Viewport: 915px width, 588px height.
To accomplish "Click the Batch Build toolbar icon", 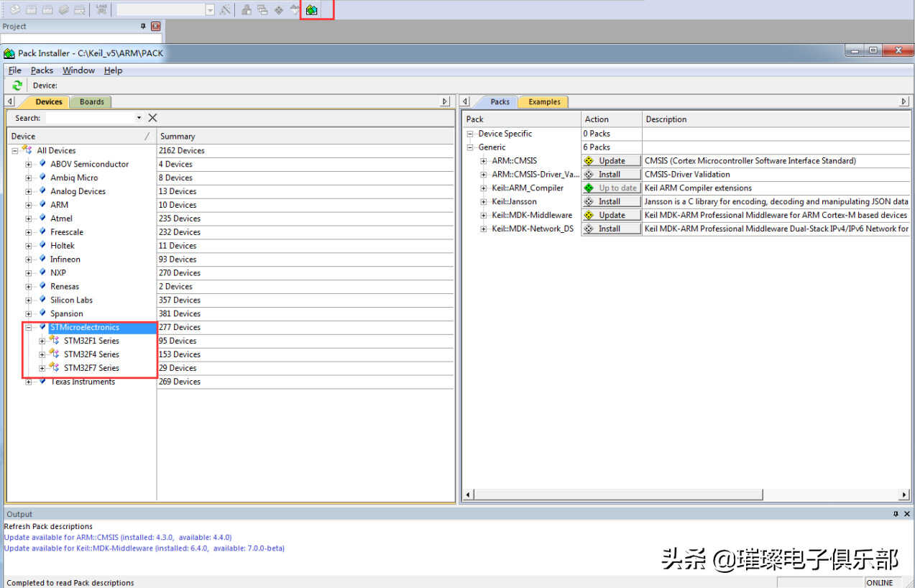I will click(64, 10).
